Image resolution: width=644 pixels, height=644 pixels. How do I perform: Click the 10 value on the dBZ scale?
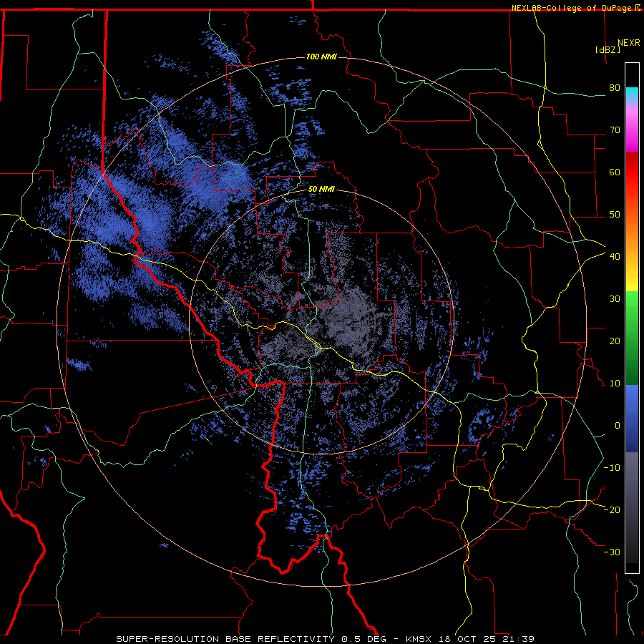615,383
